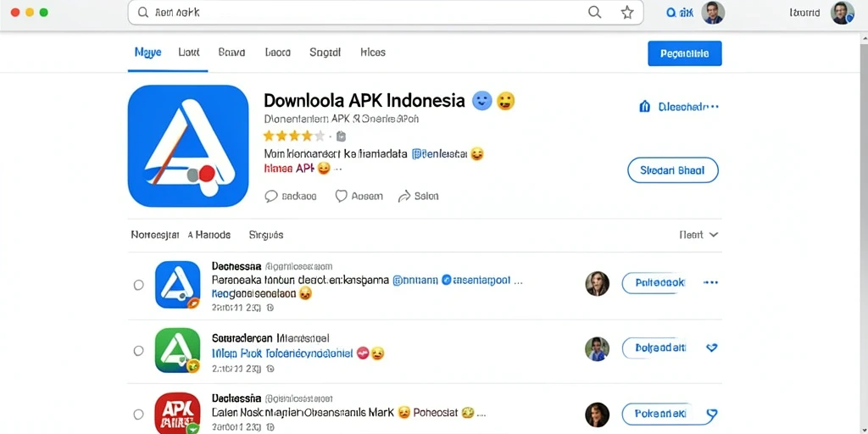The width and height of the screenshot is (868, 434).
Task: Click the share arrow icon
Action: tap(404, 196)
